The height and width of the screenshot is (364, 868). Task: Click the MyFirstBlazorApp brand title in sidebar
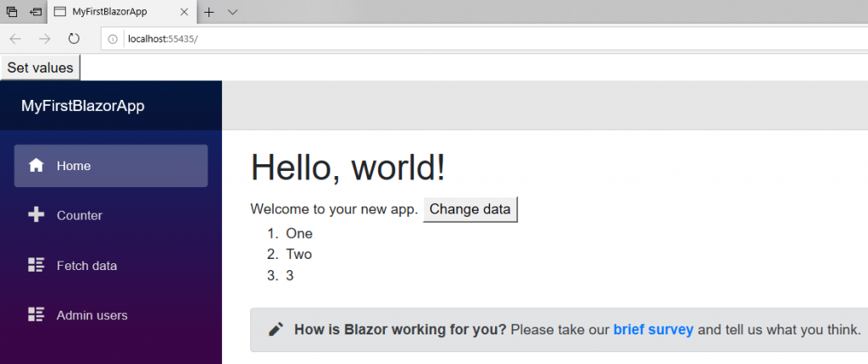click(x=83, y=106)
